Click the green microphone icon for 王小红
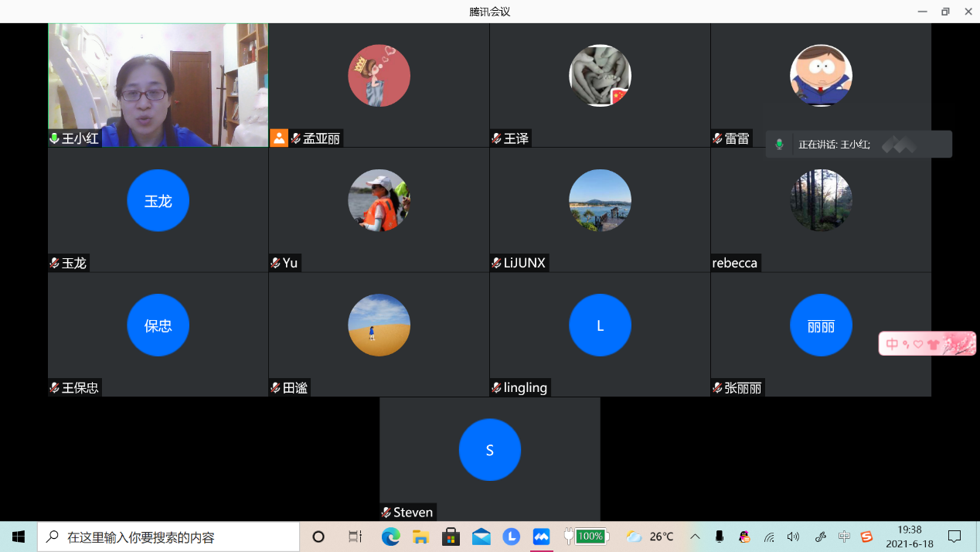 54,138
